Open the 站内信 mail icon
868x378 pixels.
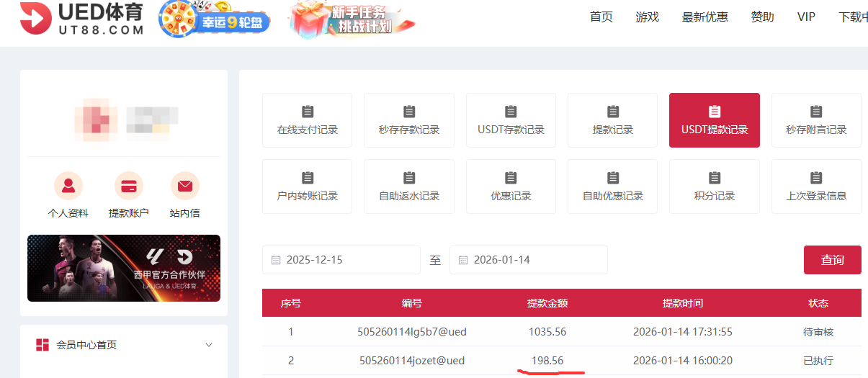click(184, 186)
